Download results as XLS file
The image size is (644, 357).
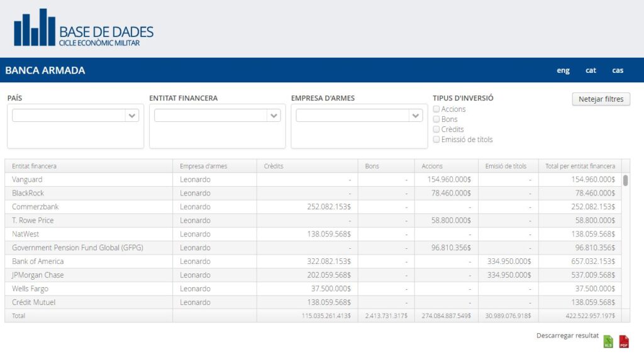click(608, 341)
